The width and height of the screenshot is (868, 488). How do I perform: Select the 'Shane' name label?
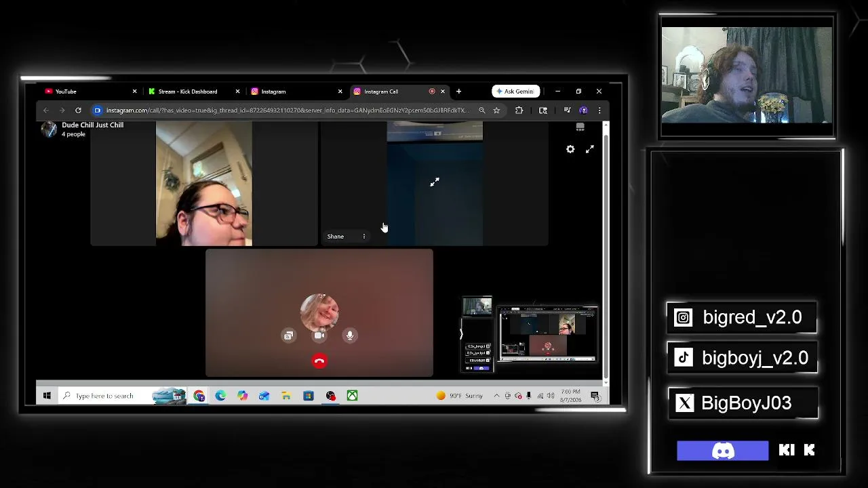tap(336, 237)
